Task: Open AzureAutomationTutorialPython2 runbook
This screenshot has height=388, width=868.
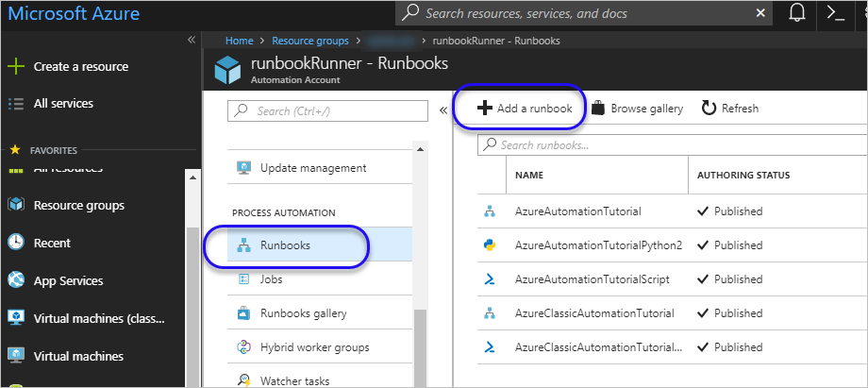Action: coord(598,245)
